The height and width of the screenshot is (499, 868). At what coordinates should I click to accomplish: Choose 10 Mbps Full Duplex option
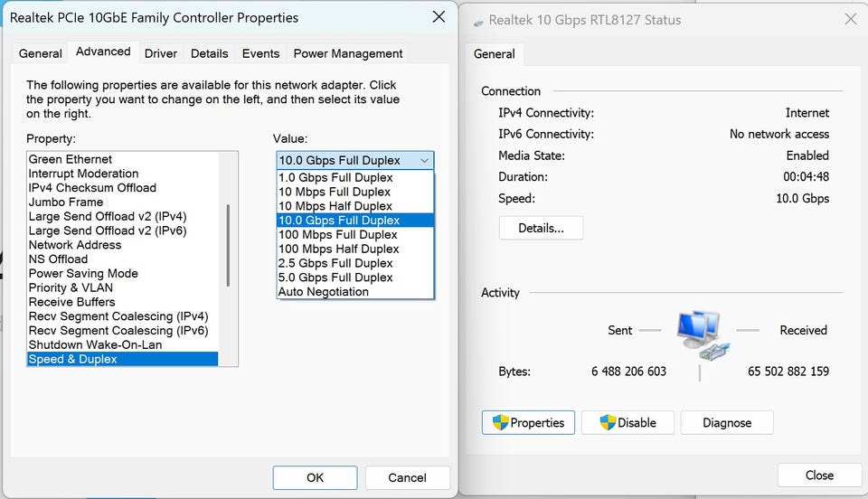(354, 192)
